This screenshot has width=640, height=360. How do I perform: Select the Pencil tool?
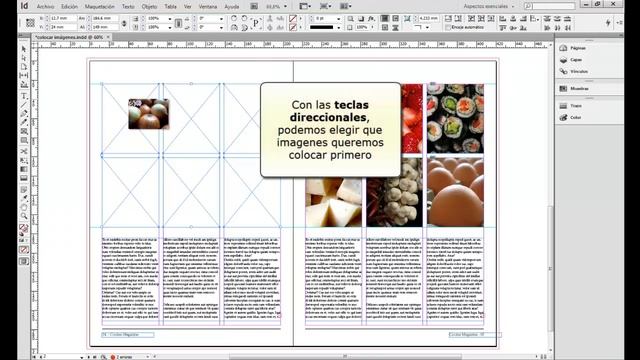[24, 122]
